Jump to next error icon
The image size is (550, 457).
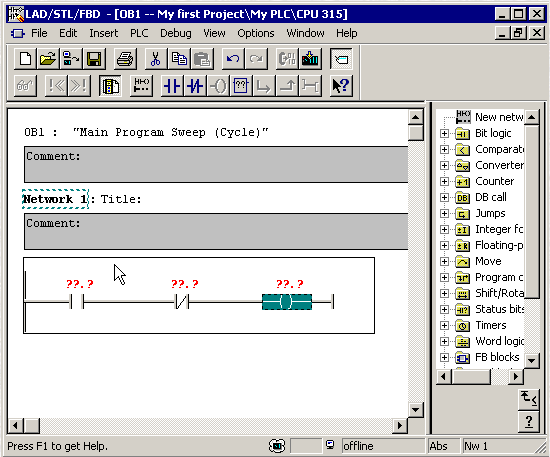(79, 86)
